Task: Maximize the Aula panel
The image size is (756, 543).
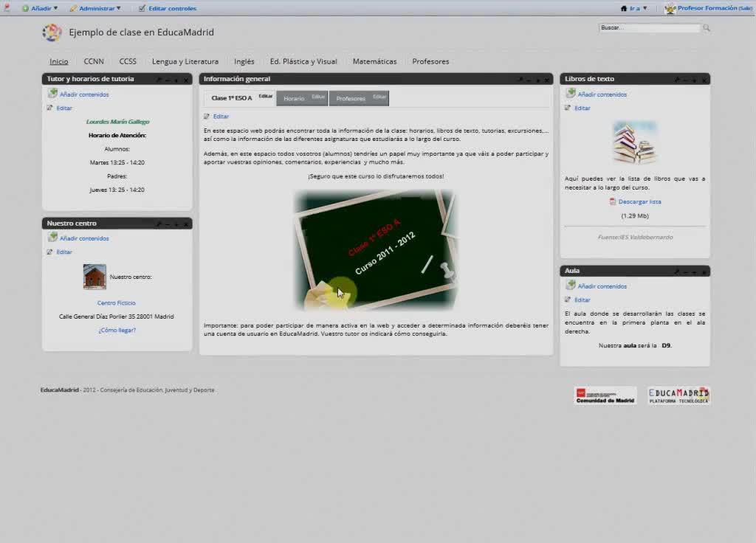Action: pos(694,272)
